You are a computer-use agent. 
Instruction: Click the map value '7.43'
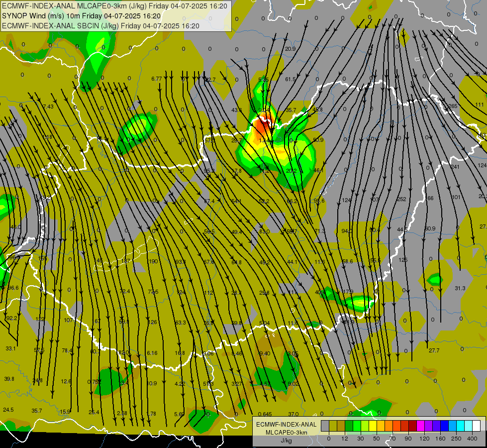click(48, 107)
